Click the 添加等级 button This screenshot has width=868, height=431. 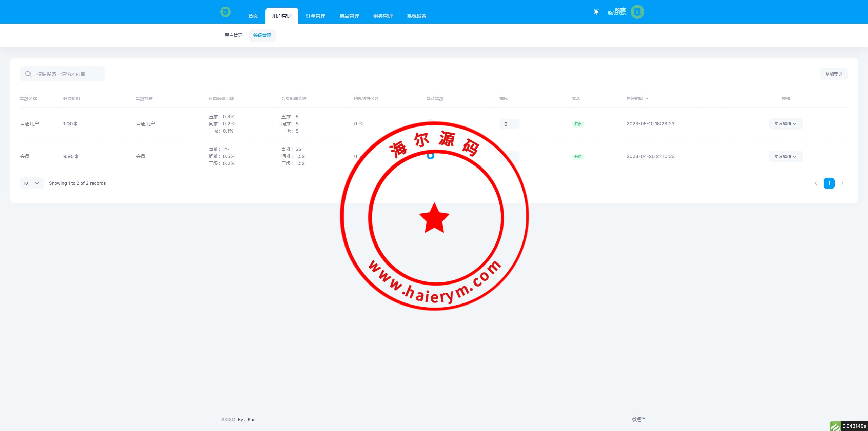833,74
